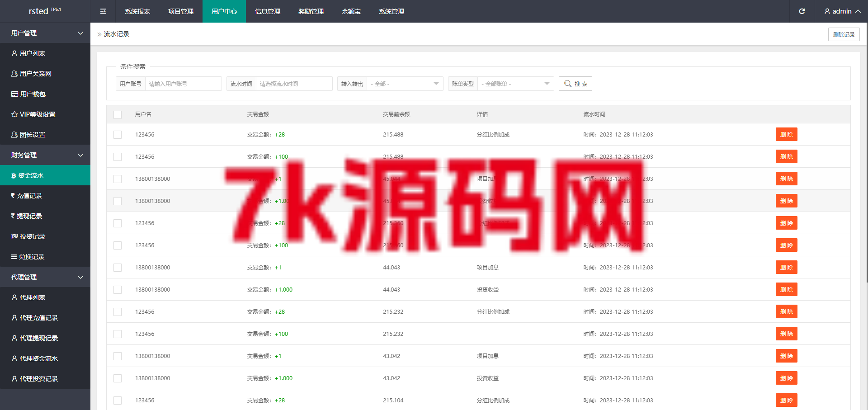Collapse the 财务管理 sidebar section
The width and height of the screenshot is (868, 410).
pyautogui.click(x=45, y=155)
